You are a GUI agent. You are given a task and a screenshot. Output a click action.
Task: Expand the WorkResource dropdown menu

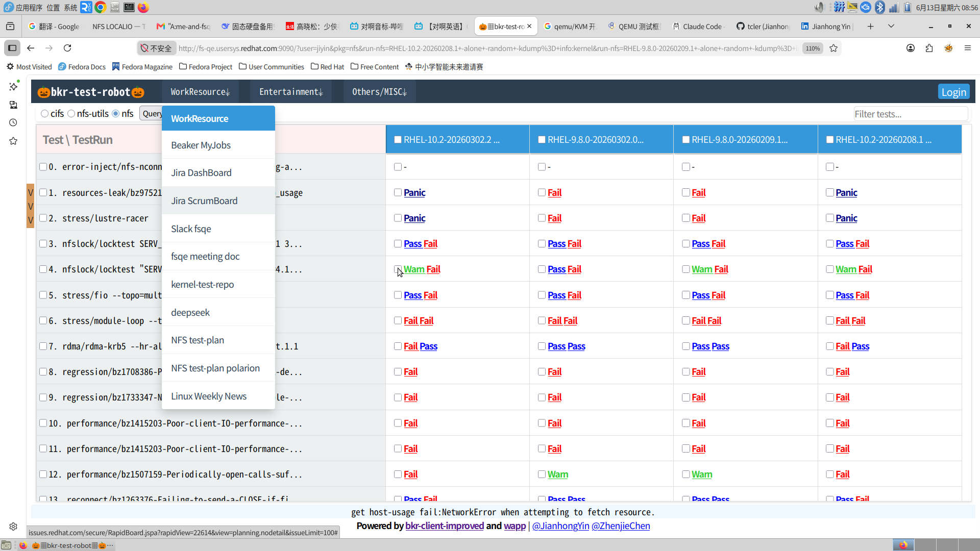coord(201,92)
